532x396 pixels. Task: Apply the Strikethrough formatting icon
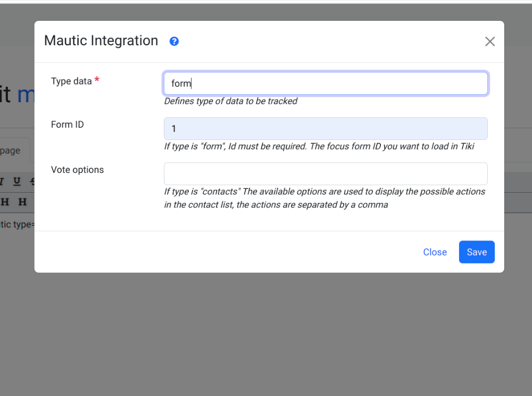point(32,181)
